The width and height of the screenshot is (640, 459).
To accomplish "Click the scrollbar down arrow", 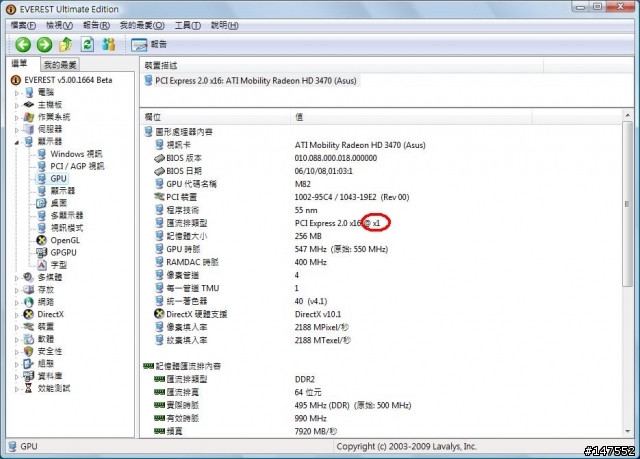I will [x=628, y=432].
